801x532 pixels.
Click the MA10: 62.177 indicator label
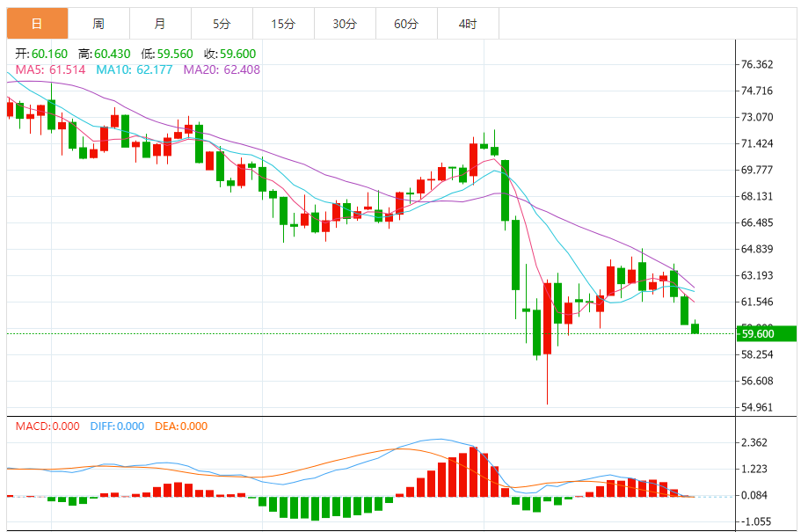click(135, 69)
